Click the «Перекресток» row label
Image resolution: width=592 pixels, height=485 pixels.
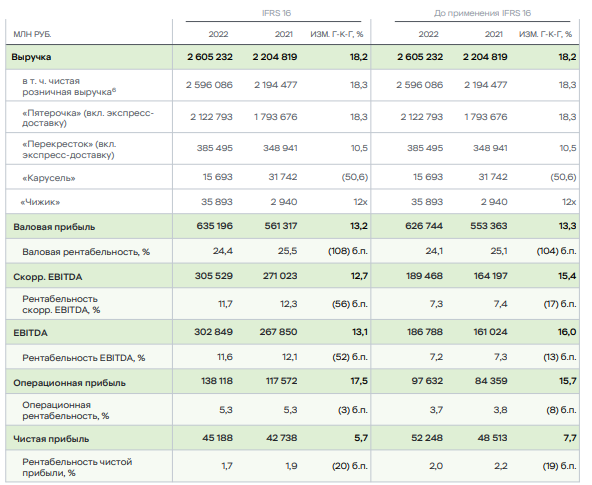tap(69, 149)
